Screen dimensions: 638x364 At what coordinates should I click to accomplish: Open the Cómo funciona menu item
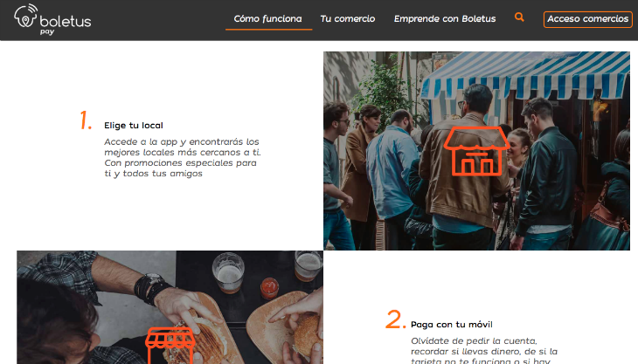(x=267, y=18)
